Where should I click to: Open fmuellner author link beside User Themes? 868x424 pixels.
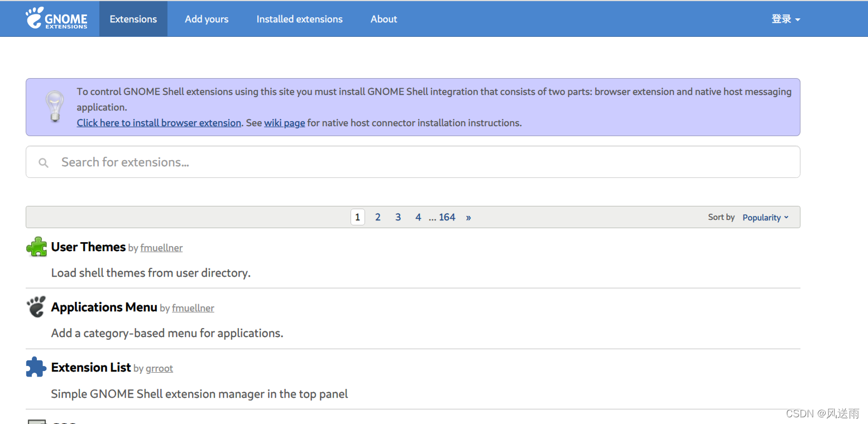pos(161,248)
